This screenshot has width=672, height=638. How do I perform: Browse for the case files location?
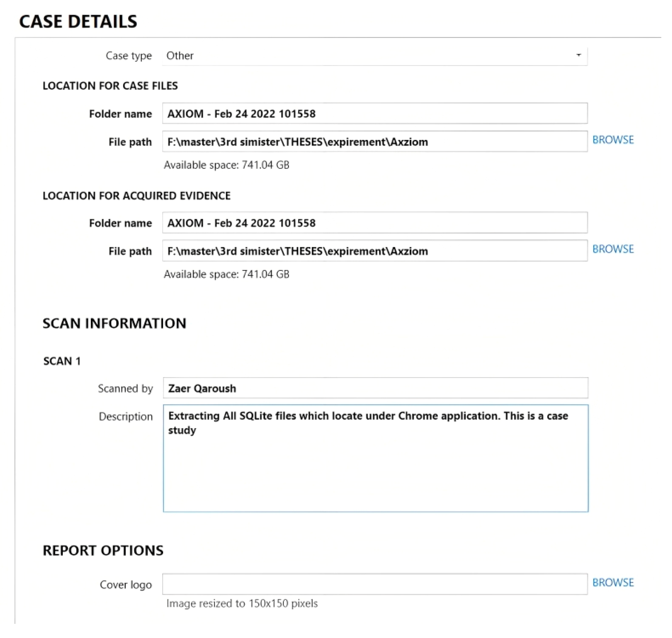pyautogui.click(x=613, y=140)
